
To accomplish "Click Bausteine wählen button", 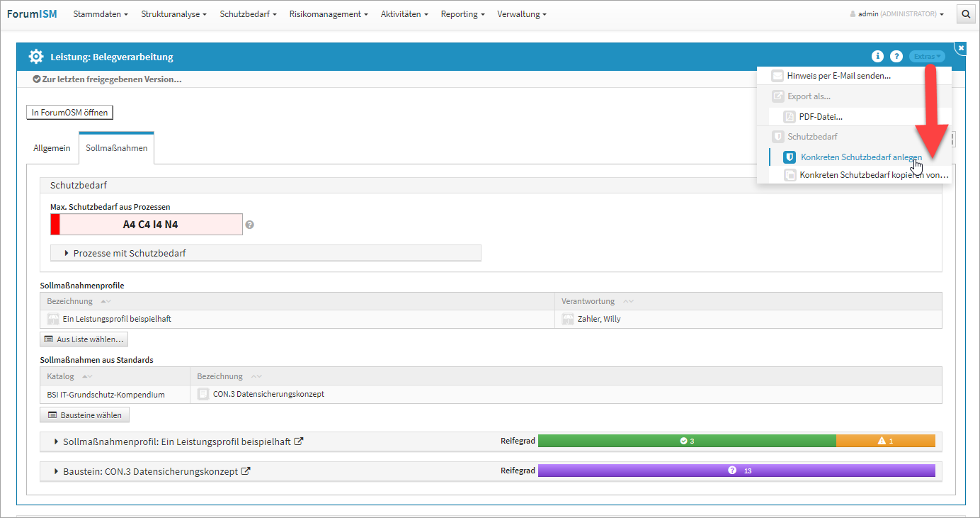I will [x=84, y=415].
